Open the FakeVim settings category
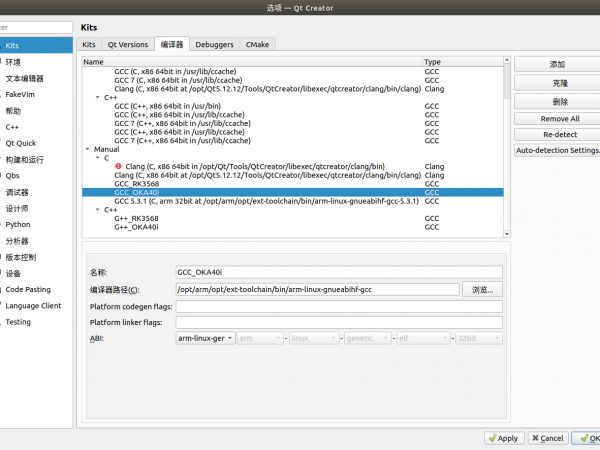Viewport: 600px width, 450px height. tap(22, 94)
